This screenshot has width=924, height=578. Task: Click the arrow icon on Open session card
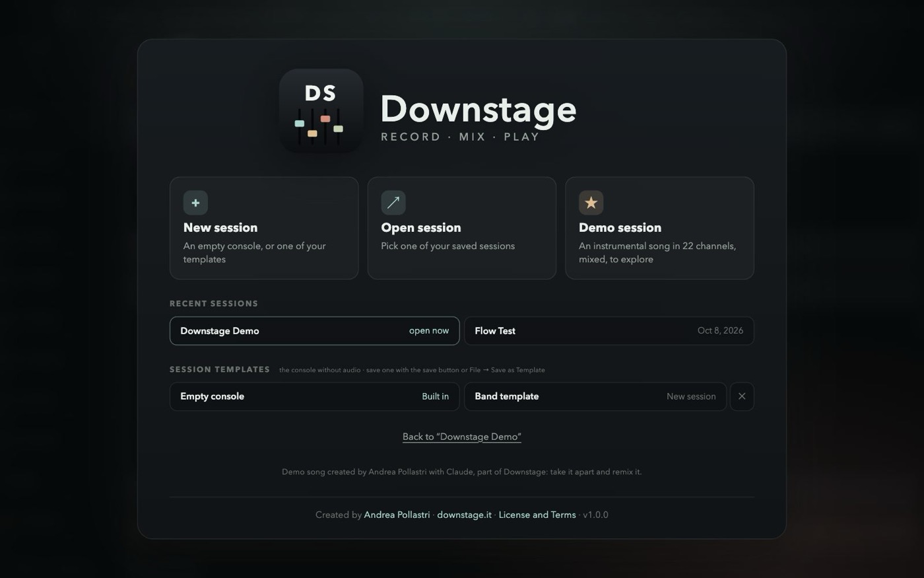point(393,203)
